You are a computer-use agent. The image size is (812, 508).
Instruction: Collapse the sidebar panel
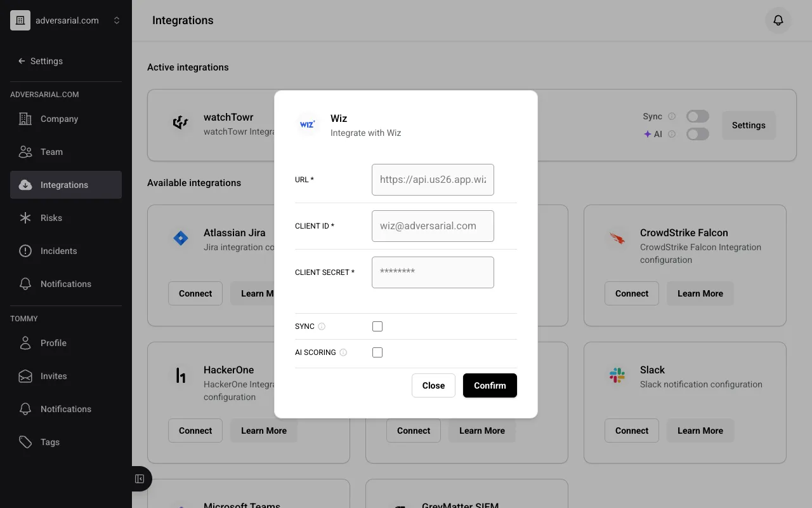pyautogui.click(x=140, y=479)
